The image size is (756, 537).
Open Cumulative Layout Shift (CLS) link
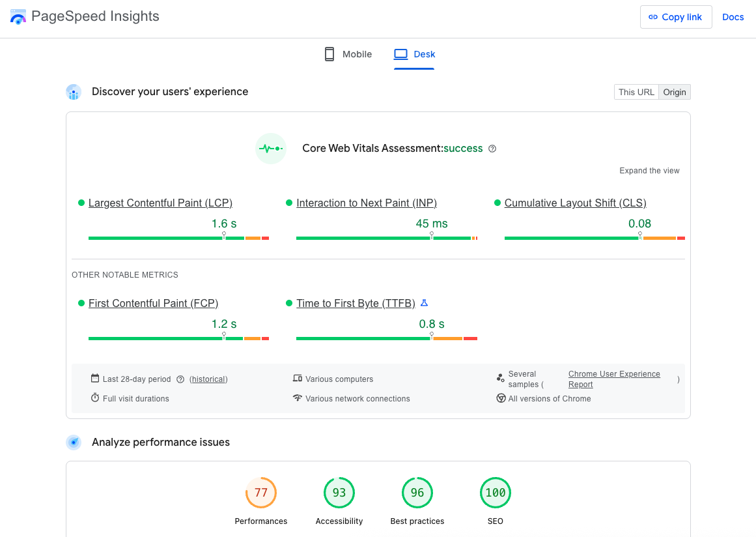pyautogui.click(x=576, y=203)
